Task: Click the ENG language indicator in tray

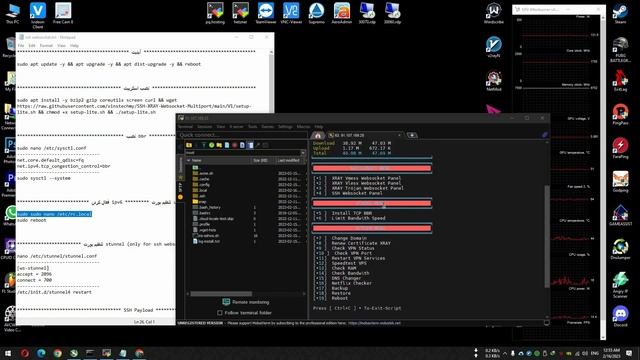Action: click(595, 353)
